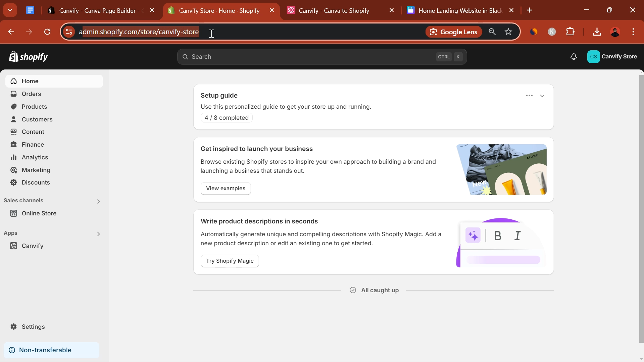Expand Sales channels chevron

[x=98, y=201]
